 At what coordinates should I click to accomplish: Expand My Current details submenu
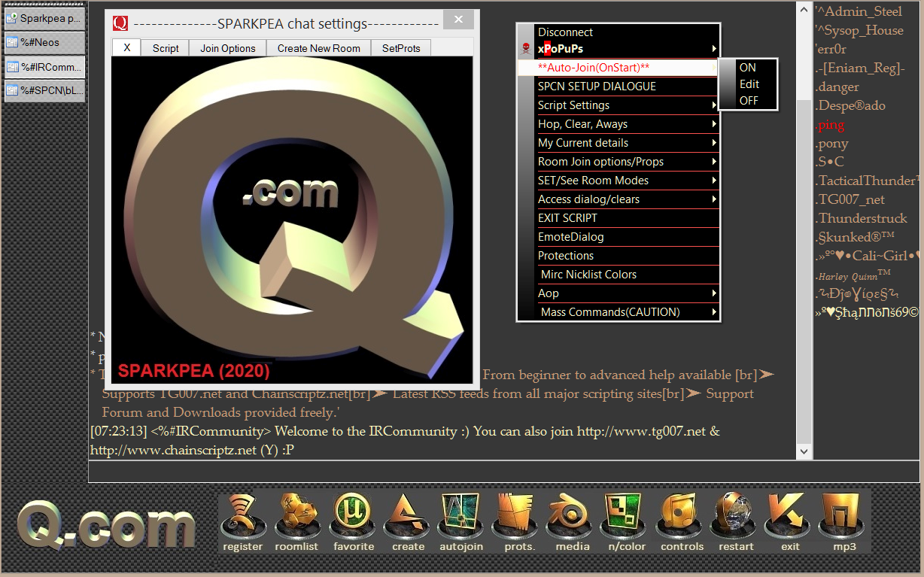(x=619, y=142)
